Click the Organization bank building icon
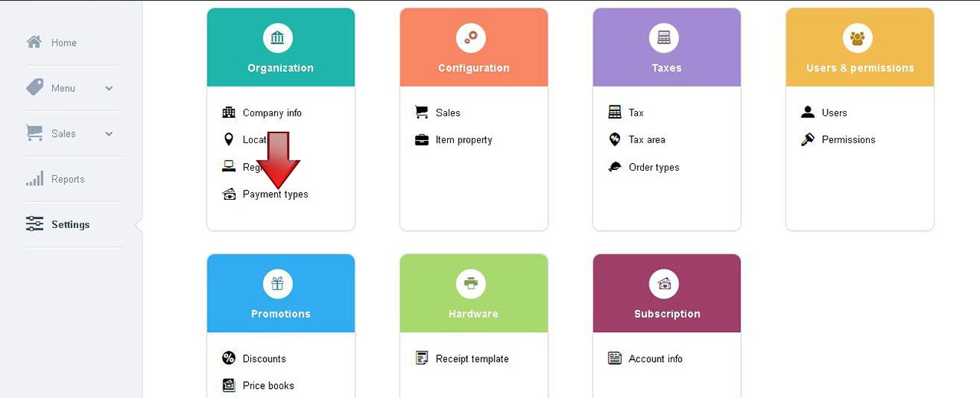This screenshot has width=980, height=398. pos(278,38)
